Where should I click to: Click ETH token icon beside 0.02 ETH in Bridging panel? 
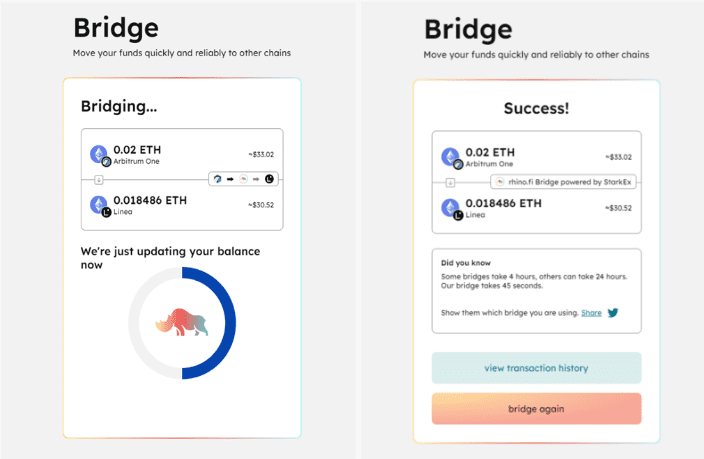coord(99,154)
